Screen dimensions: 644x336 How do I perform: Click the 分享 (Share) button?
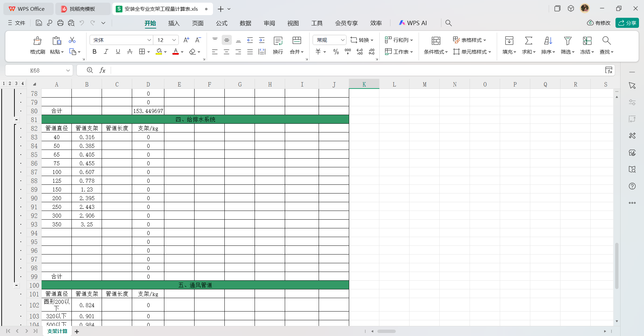point(627,23)
